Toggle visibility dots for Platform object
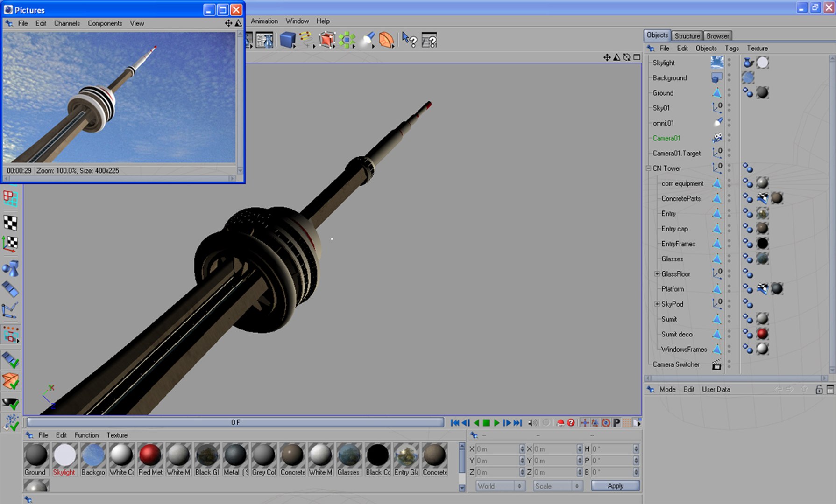The height and width of the screenshot is (504, 836). (729, 289)
